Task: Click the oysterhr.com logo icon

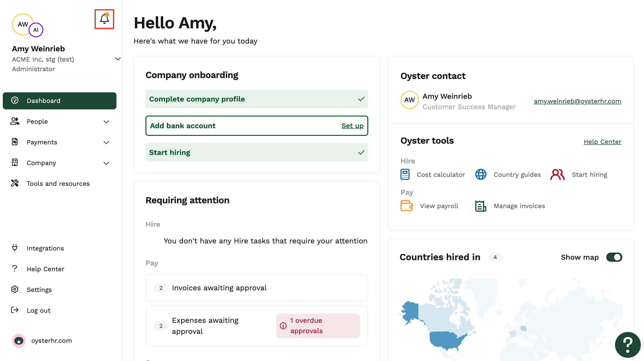Action: coord(19,340)
